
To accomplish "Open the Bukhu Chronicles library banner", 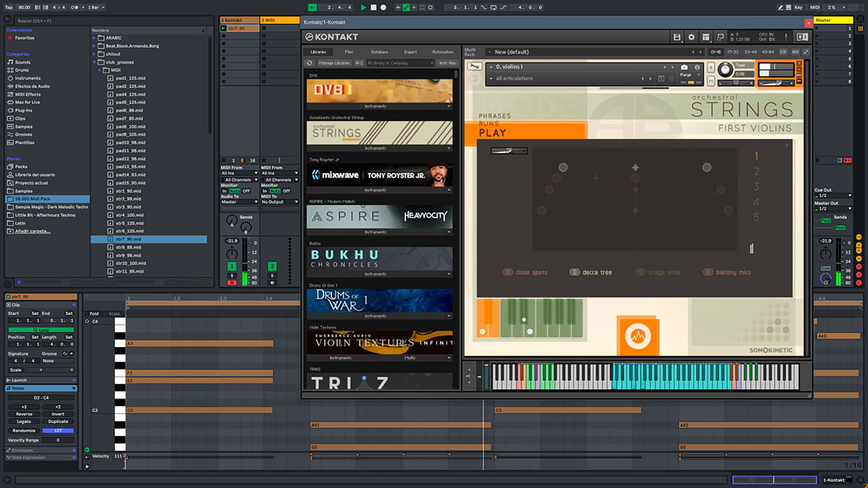I will click(x=380, y=258).
